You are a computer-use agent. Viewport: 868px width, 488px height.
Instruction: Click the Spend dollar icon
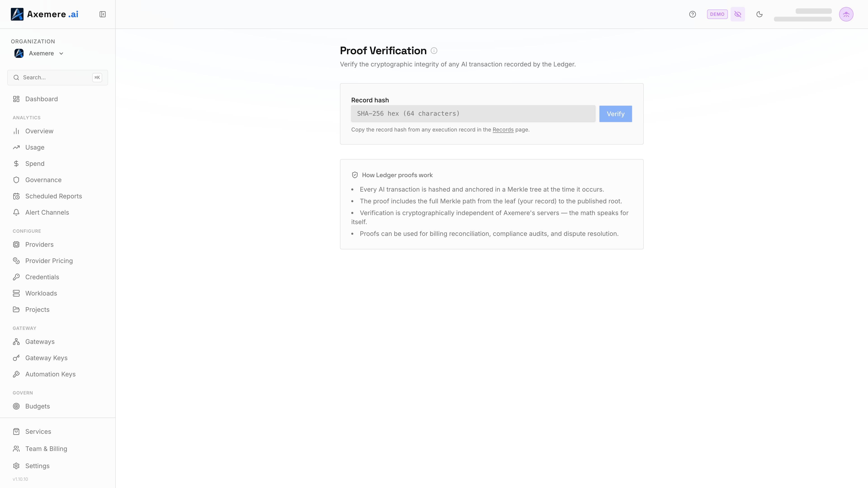[16, 164]
